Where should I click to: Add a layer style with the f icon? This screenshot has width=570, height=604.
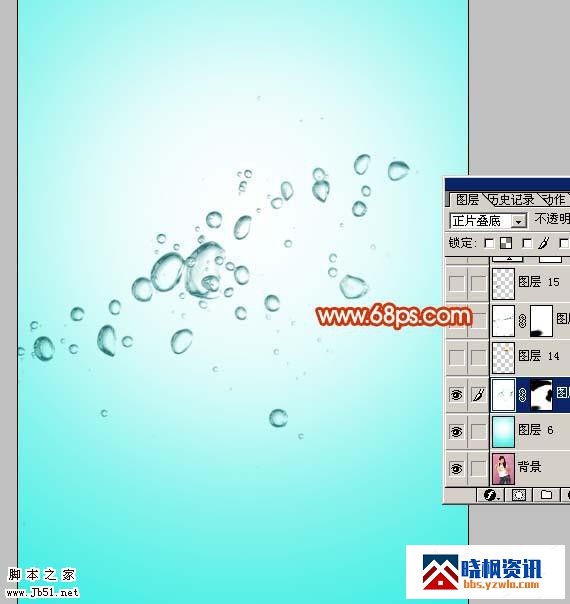[490, 495]
